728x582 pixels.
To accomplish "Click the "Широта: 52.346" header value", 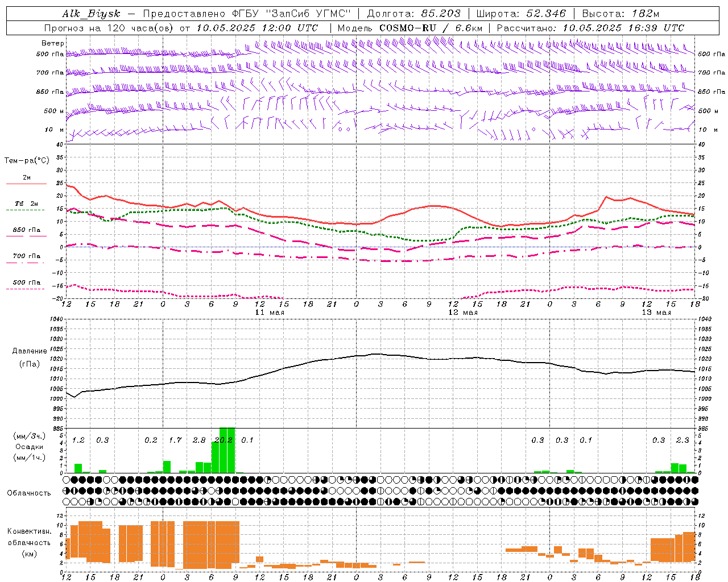I will tap(521, 14).
